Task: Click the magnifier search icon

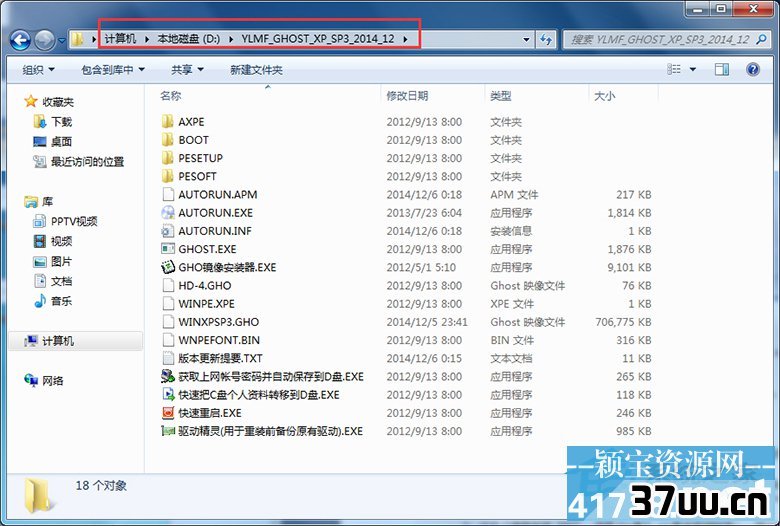Action: pos(761,39)
